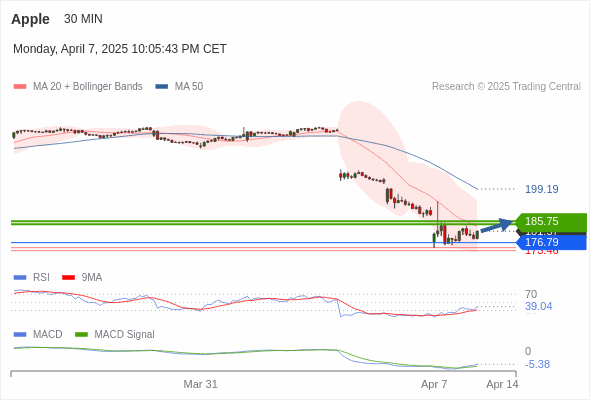This screenshot has height=400, width=590.
Task: Toggle the MACD Signal legend label
Action: coord(124,334)
